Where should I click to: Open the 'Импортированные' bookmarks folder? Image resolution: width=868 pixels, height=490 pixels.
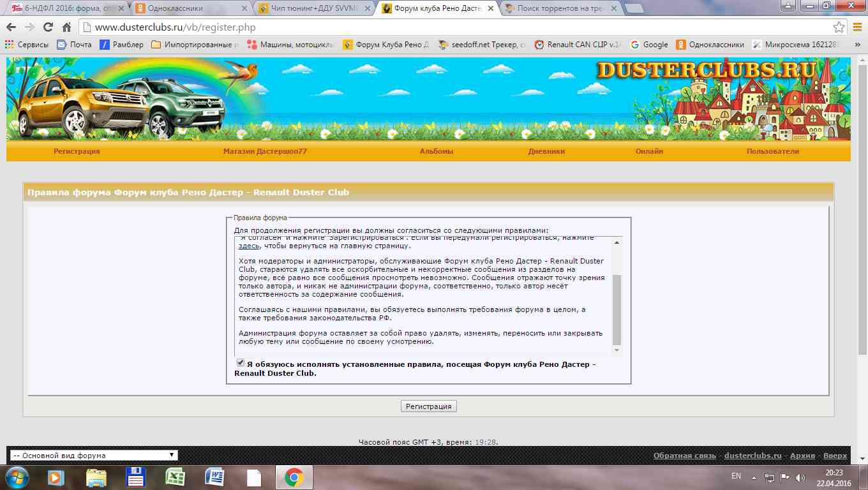(x=195, y=45)
